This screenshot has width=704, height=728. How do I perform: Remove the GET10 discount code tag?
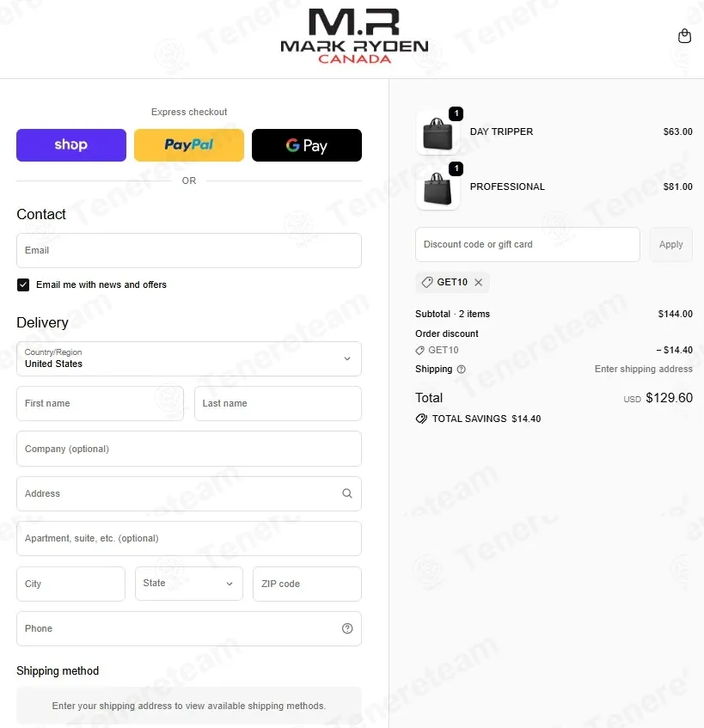coord(478,282)
